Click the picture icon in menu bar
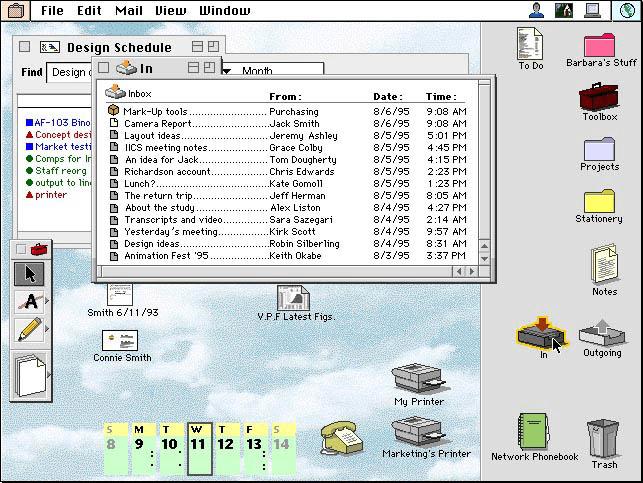 pyautogui.click(x=564, y=10)
